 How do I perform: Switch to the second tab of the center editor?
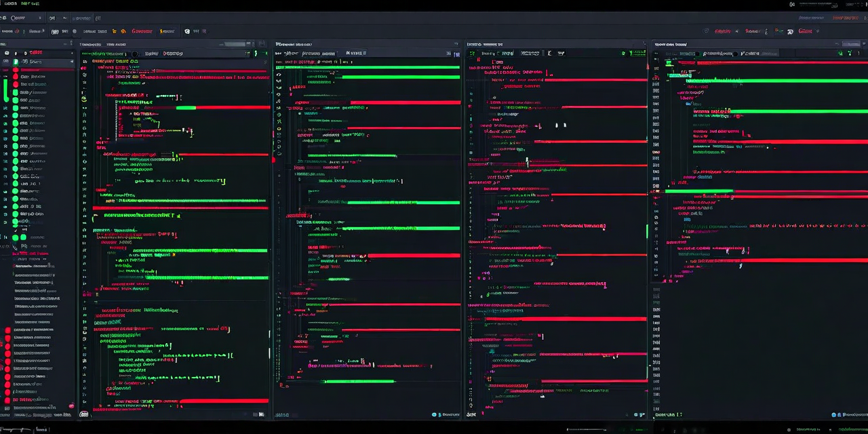(x=357, y=53)
